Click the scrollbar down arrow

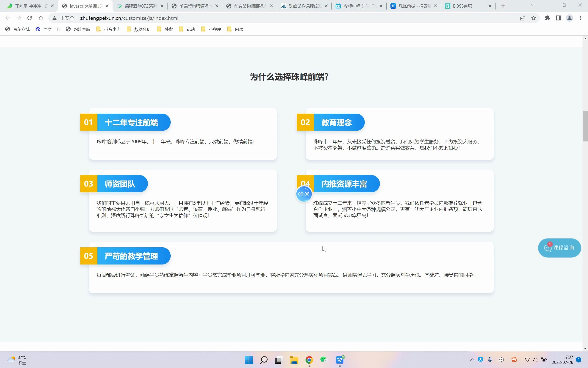coord(585,348)
